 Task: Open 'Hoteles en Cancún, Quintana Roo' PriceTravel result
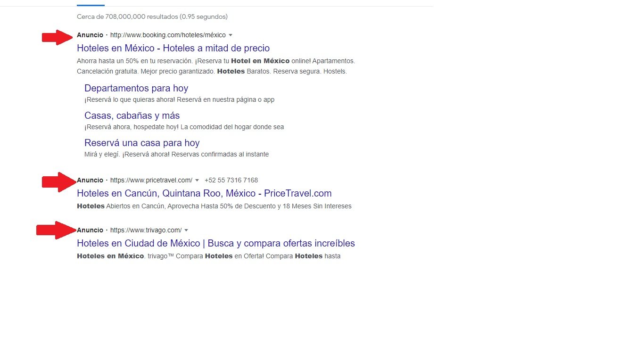coord(204,193)
